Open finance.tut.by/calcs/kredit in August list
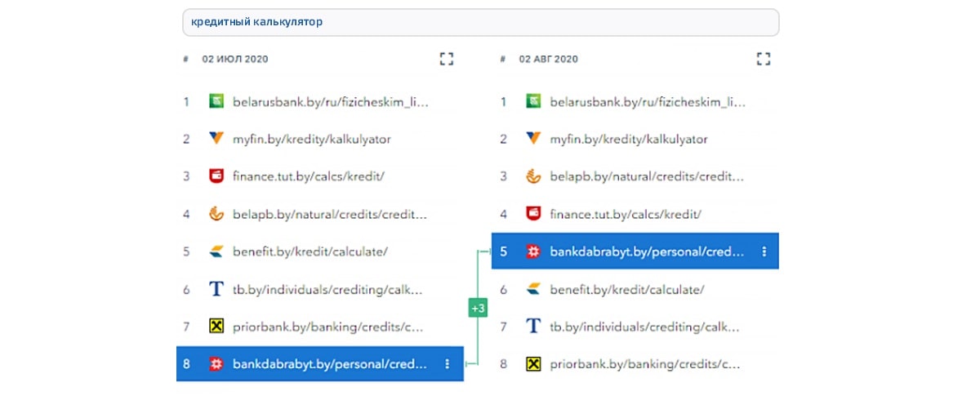 [626, 214]
